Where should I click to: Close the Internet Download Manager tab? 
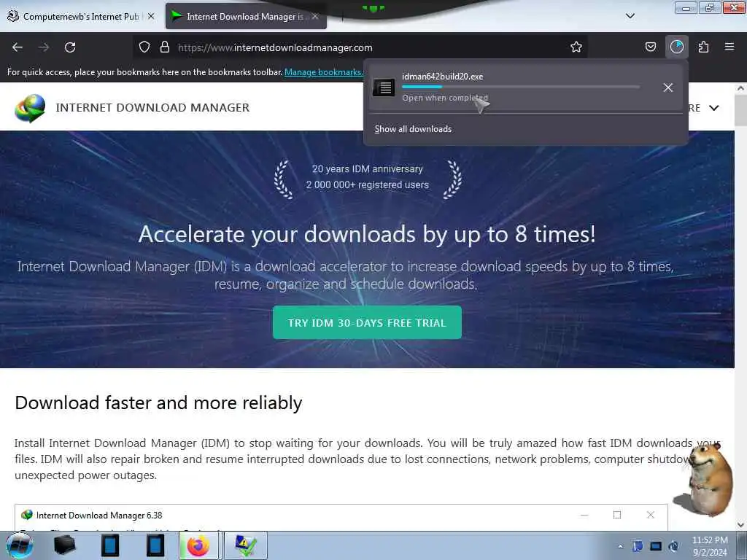point(315,16)
